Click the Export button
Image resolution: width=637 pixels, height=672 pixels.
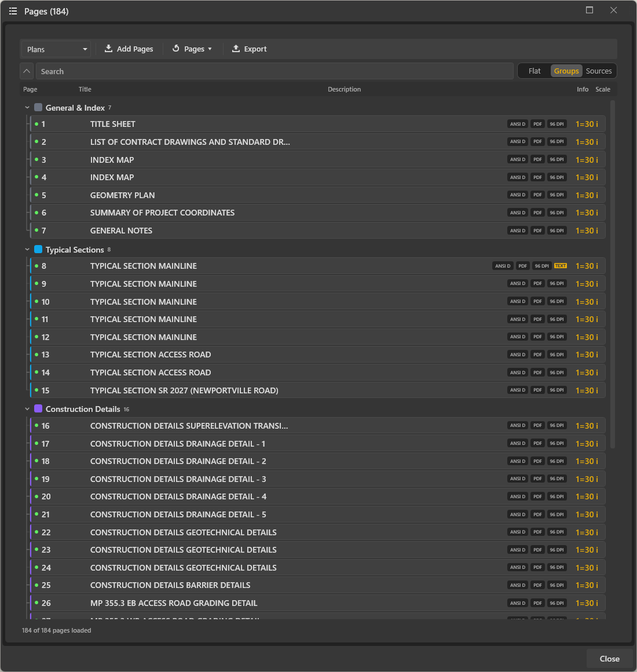(250, 49)
